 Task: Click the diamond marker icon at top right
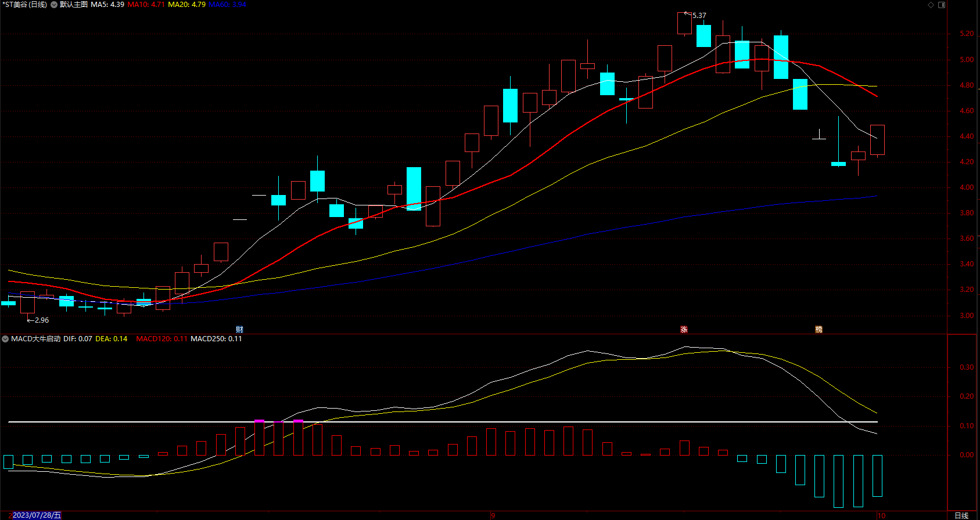(x=931, y=5)
